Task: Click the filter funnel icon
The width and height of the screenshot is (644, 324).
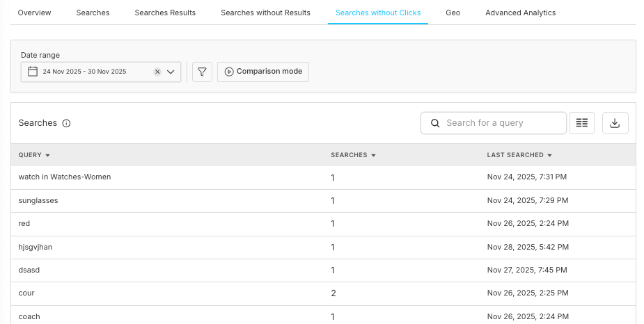Action: click(202, 72)
